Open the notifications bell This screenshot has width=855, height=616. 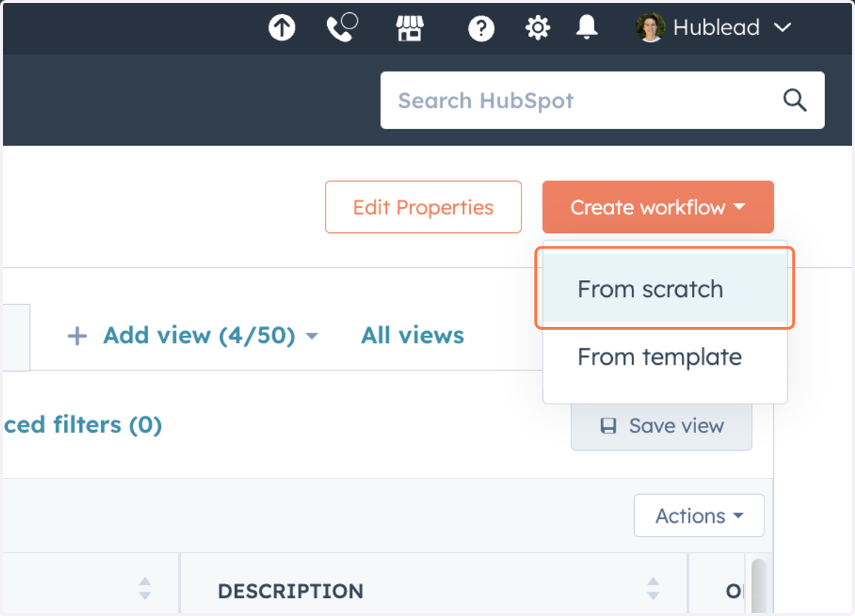pos(586,28)
